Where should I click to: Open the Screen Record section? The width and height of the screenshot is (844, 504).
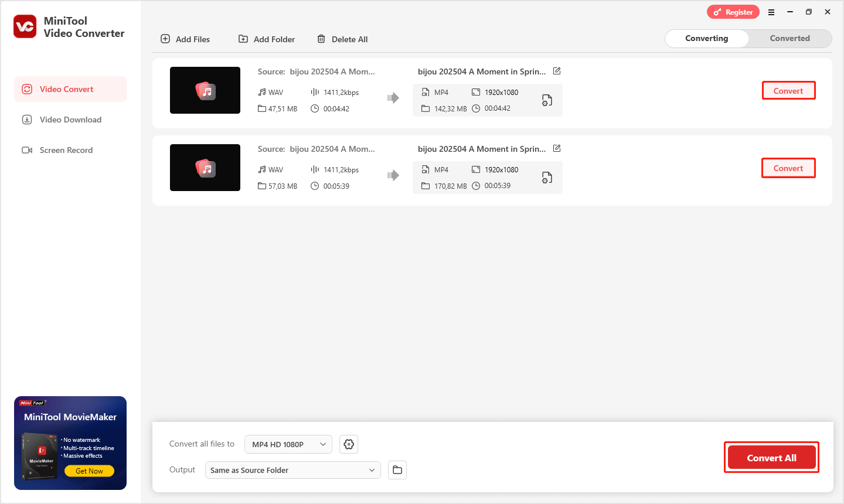coord(70,150)
